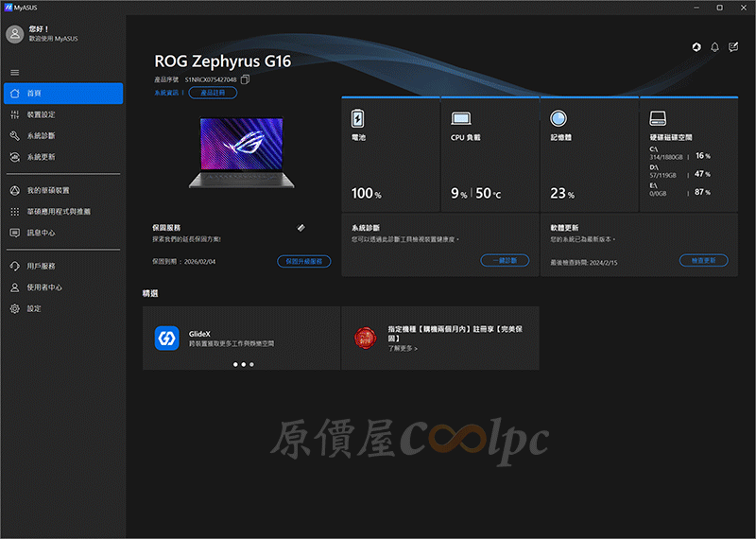Click the ASUS logo icon at top right
Image resolution: width=756 pixels, height=539 pixels.
696,46
